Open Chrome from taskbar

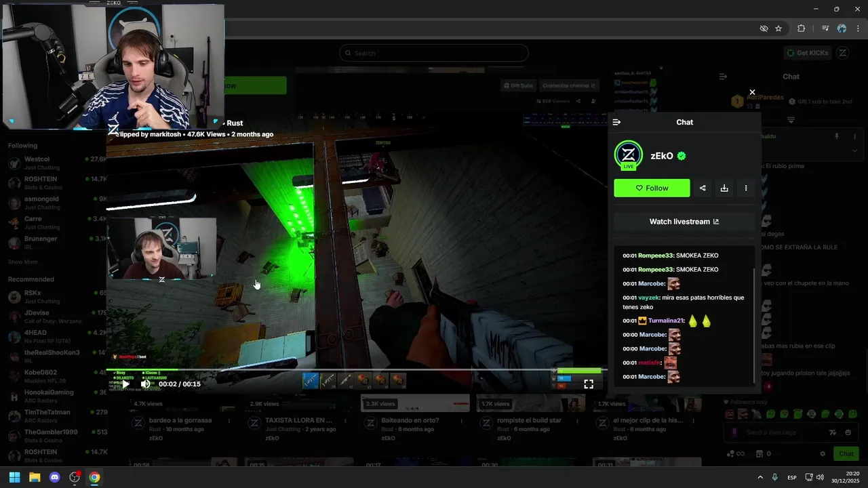(94, 477)
